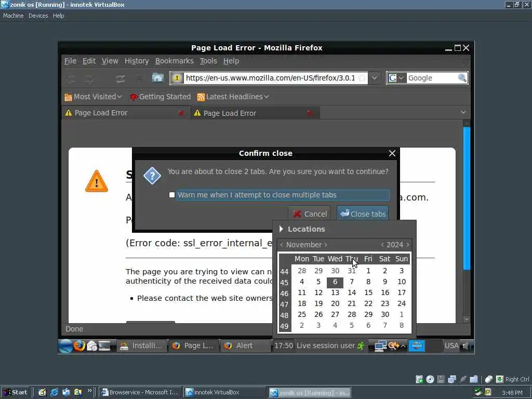Viewport: 532px width, 399px height.
Task: Click the Back navigation arrow
Action: tap(71, 79)
